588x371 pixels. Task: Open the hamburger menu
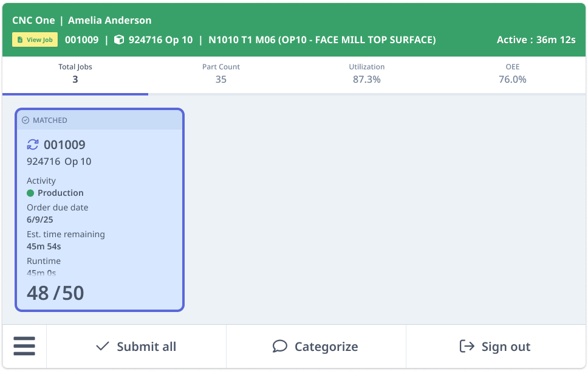[24, 347]
